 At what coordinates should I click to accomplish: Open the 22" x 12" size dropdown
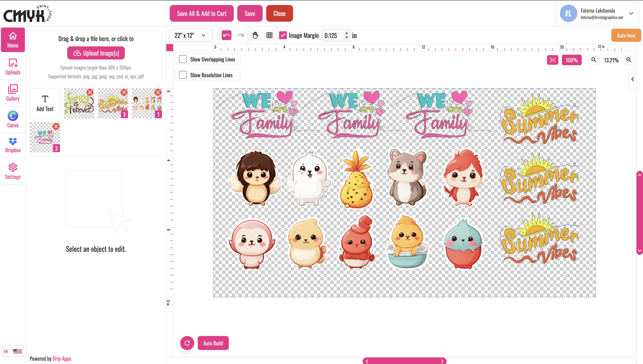pyautogui.click(x=190, y=35)
